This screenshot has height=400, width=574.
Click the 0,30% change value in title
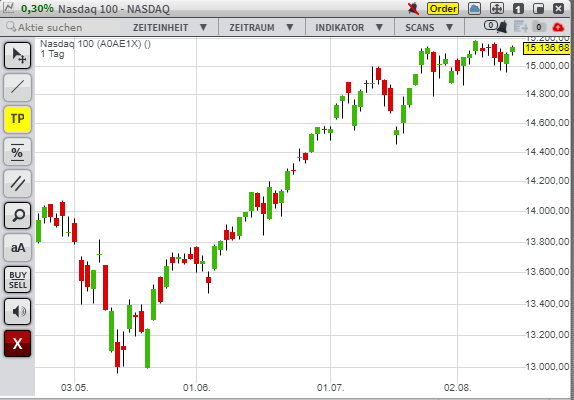click(x=37, y=8)
